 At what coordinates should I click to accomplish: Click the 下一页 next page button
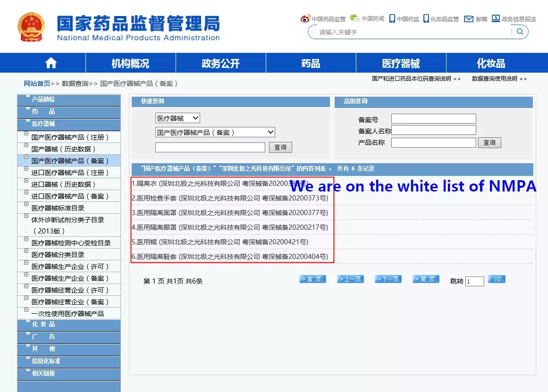pos(388,279)
